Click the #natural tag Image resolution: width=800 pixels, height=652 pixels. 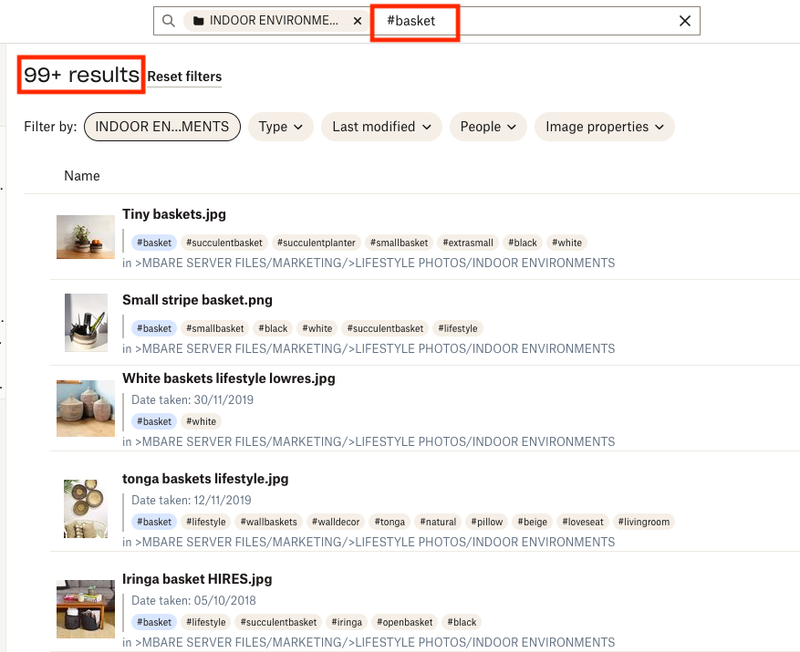click(x=438, y=522)
